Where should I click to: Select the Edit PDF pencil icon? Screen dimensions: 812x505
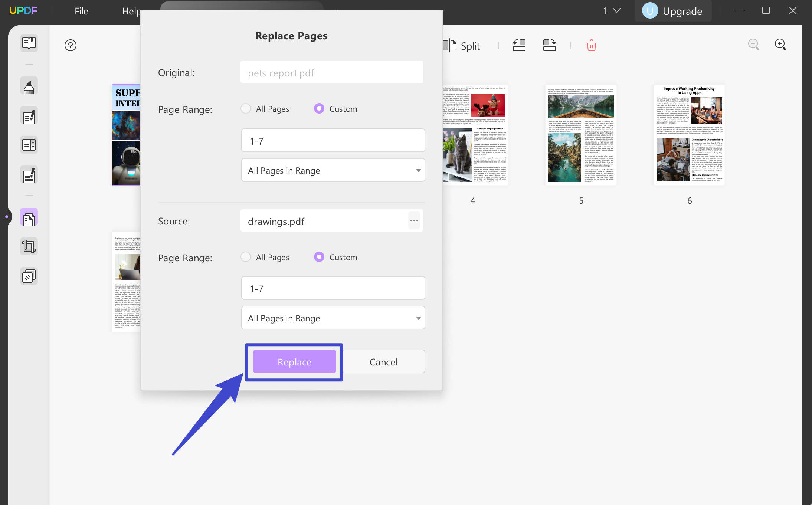pyautogui.click(x=29, y=115)
